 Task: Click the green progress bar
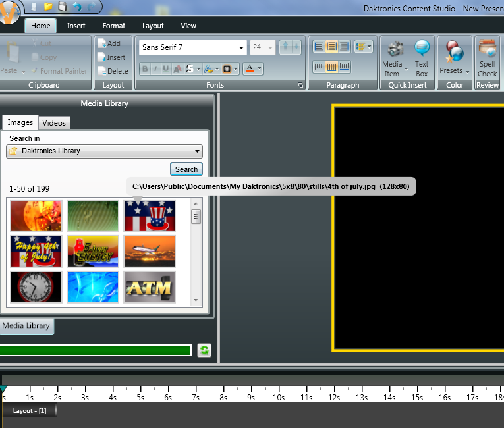96,350
